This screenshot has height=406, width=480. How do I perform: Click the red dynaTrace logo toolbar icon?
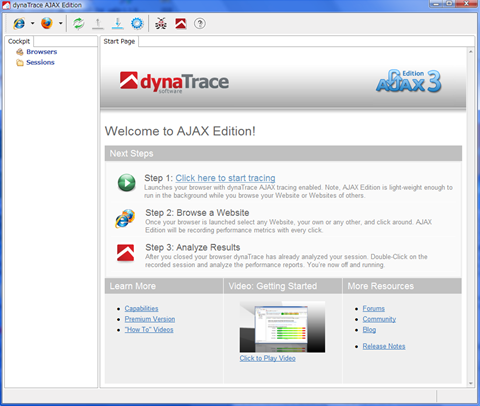[181, 24]
